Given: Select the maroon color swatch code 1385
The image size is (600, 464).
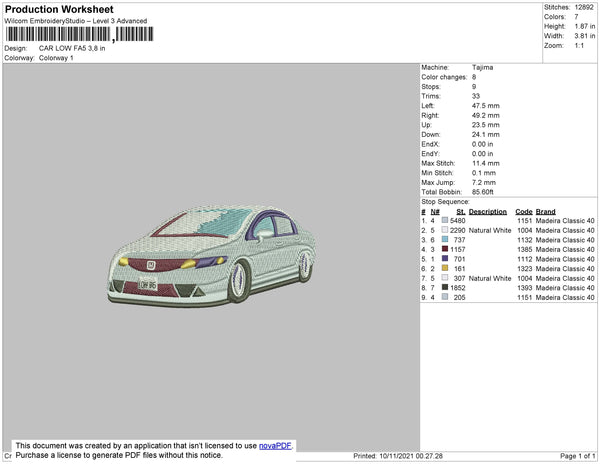Looking at the screenshot, I should (x=446, y=248).
